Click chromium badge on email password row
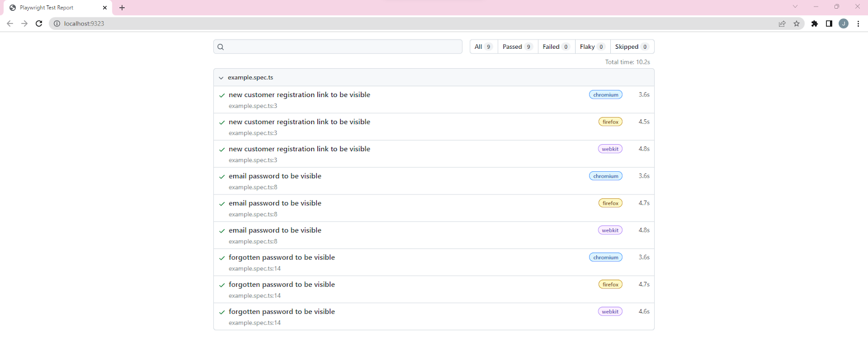Screen dimensions: 868x342 [x=606, y=176]
